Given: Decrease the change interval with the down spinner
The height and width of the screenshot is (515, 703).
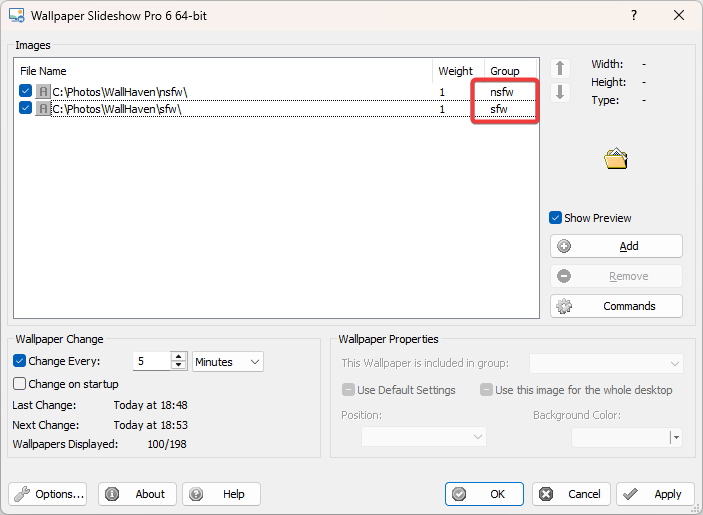Looking at the screenshot, I should [x=178, y=365].
